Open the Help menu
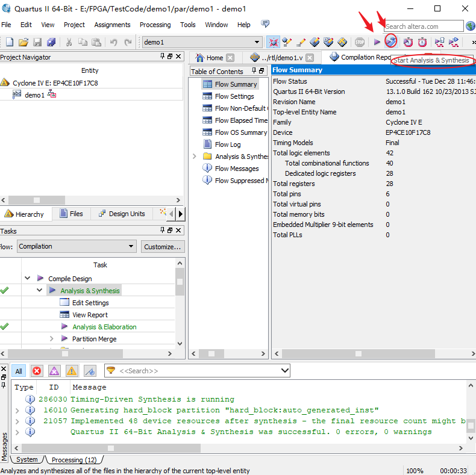Image resolution: width=476 pixels, height=475 pixels. pyautogui.click(x=244, y=25)
